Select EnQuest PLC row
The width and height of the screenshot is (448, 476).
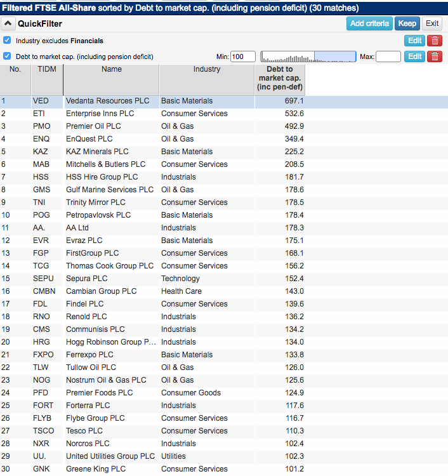click(x=224, y=139)
